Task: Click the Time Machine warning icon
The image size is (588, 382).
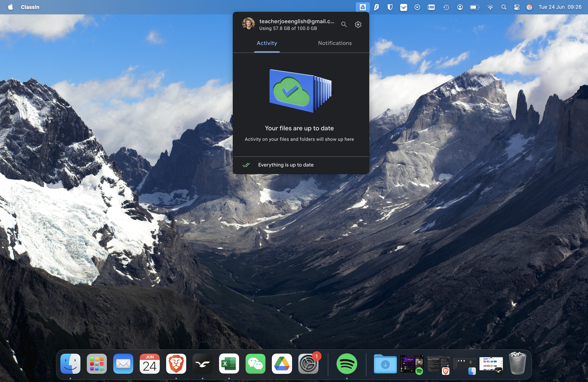Action: pos(446,7)
